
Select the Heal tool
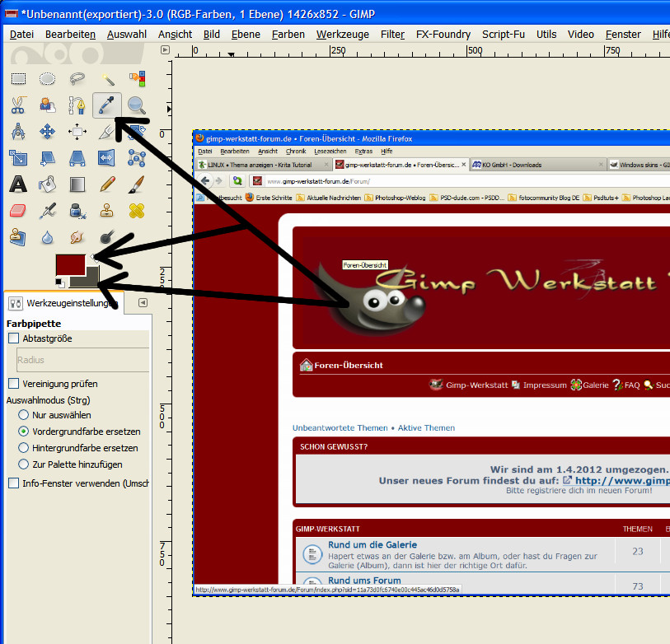(137, 211)
